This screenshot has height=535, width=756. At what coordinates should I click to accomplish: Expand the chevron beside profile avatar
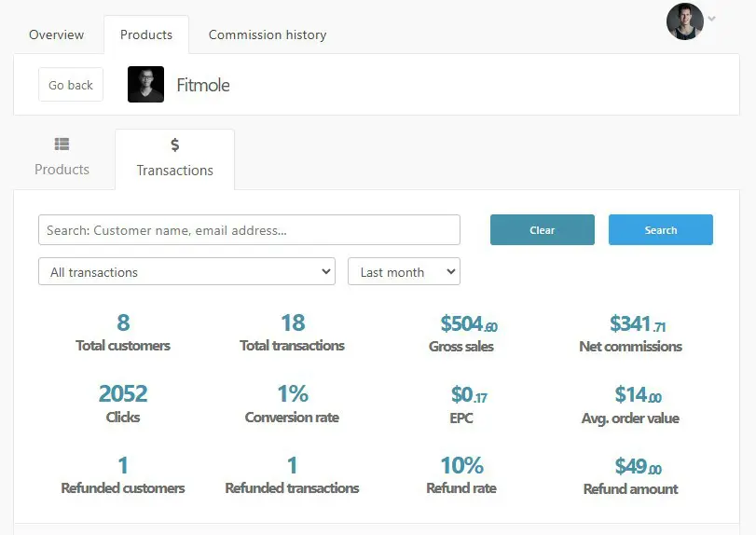point(711,19)
